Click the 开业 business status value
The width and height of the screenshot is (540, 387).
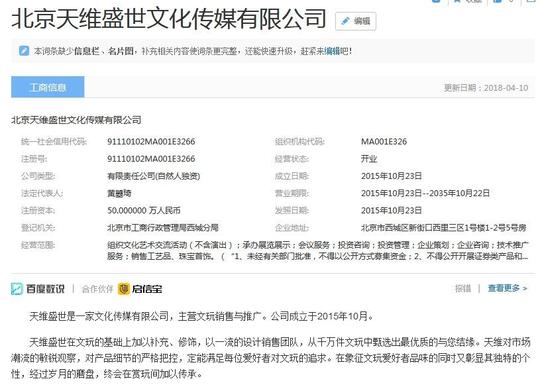[369, 159]
